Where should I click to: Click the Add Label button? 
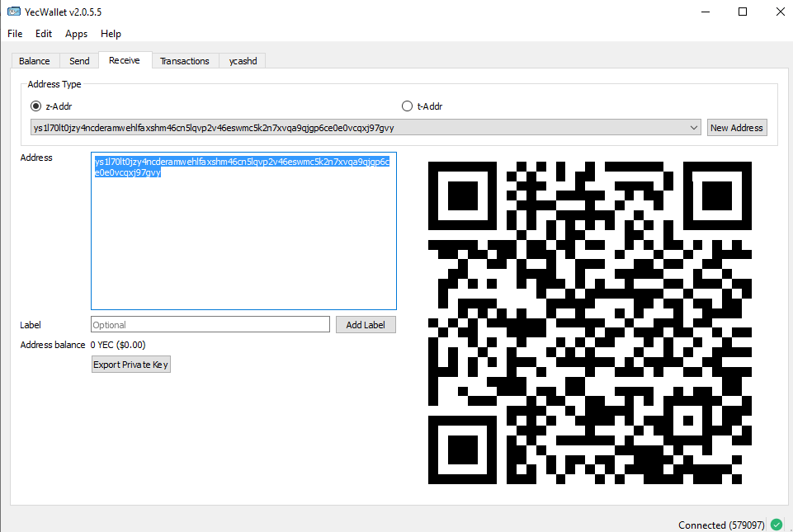tap(366, 324)
